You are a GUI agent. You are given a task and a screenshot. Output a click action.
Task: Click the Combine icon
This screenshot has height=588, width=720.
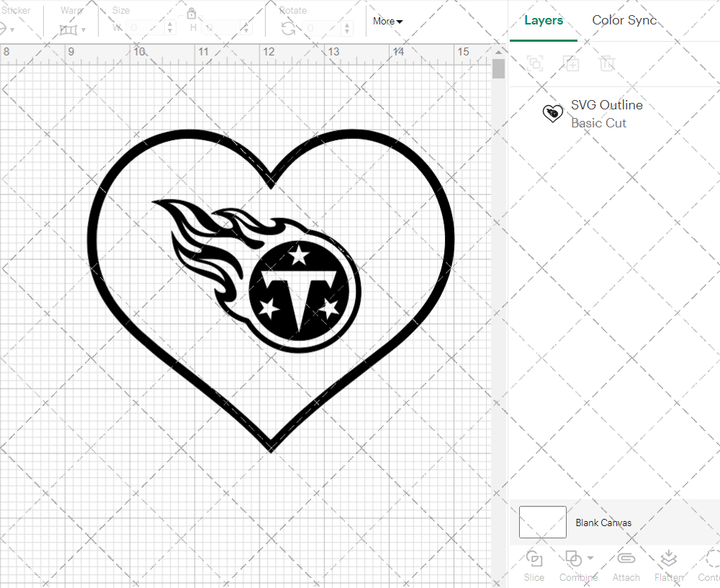[x=574, y=558]
